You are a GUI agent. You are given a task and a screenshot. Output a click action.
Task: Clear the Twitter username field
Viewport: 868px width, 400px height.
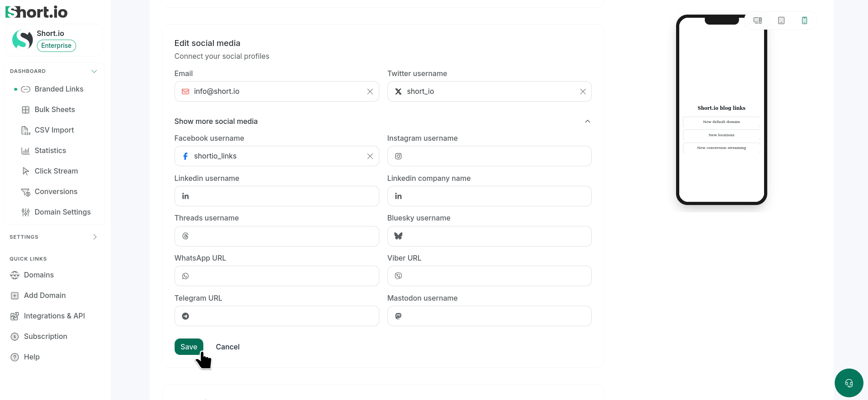(x=583, y=92)
